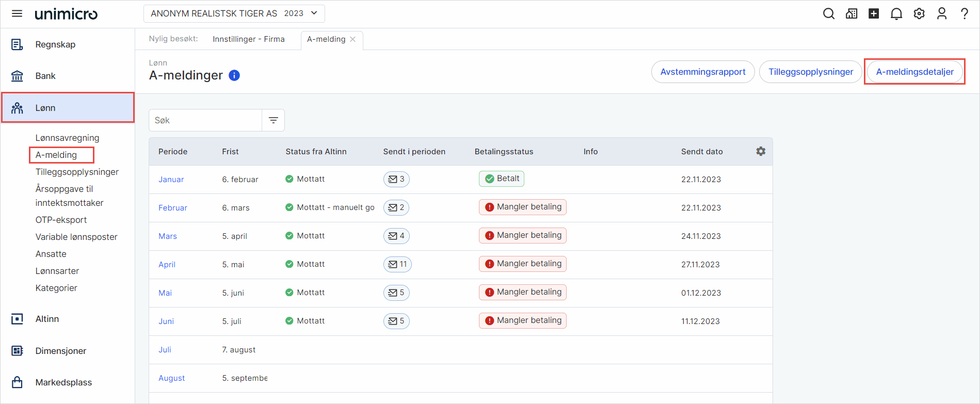Close the A-melding tab
Screen dimensions: 980x404
click(353, 39)
